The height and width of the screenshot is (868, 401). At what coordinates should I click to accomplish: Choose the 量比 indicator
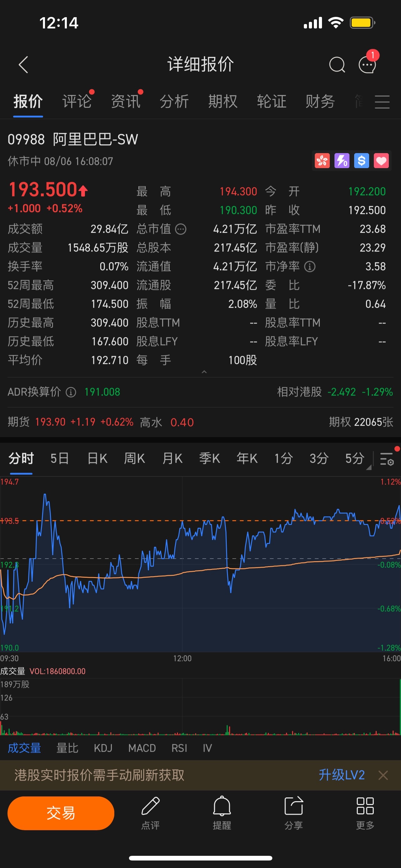67,748
